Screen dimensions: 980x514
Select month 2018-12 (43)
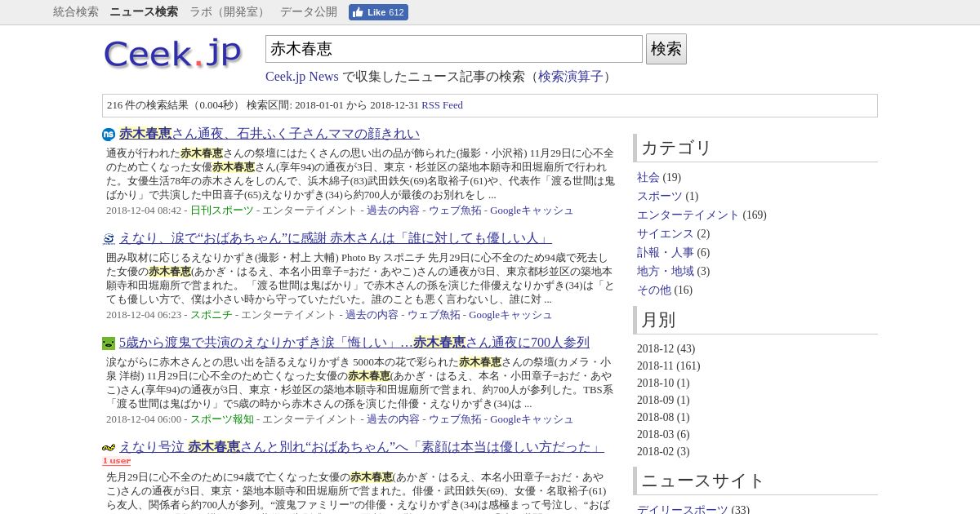click(666, 349)
